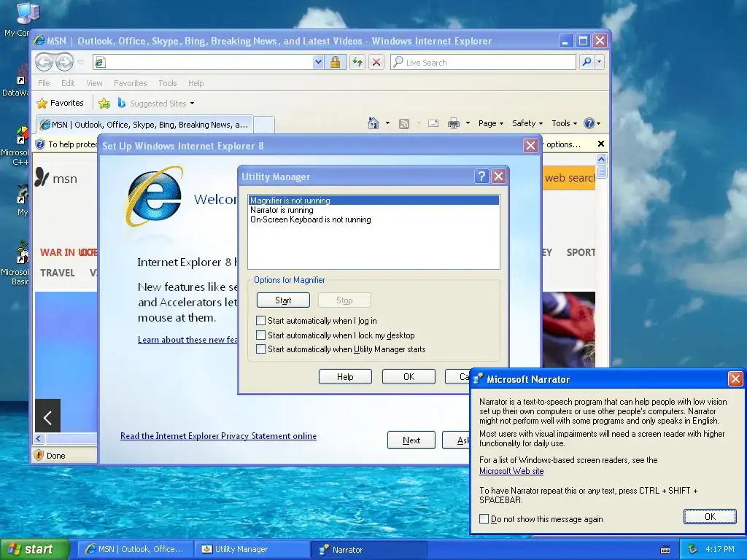Viewport: 747px width, 560px height.
Task: Open Read the Internet Explorer Privacy Statement link
Action: tap(218, 436)
